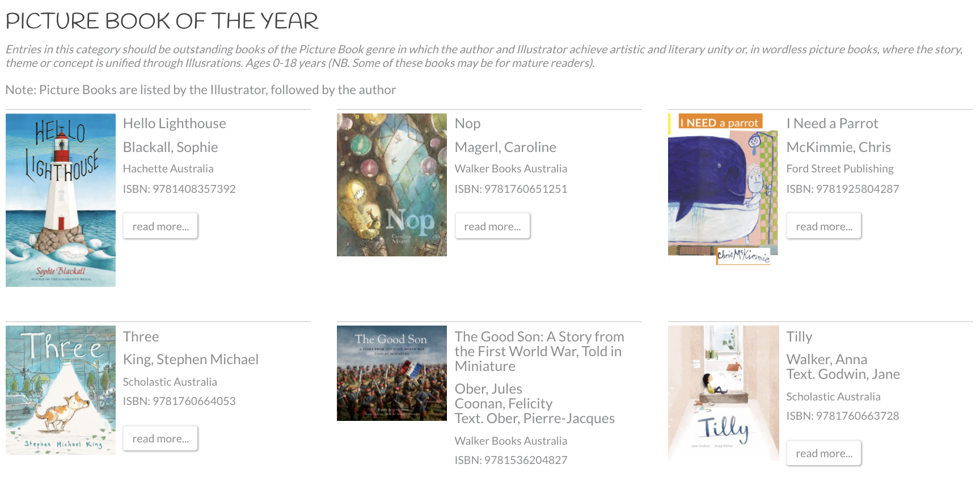
Task: View The Good Son cover image
Action: 391,373
